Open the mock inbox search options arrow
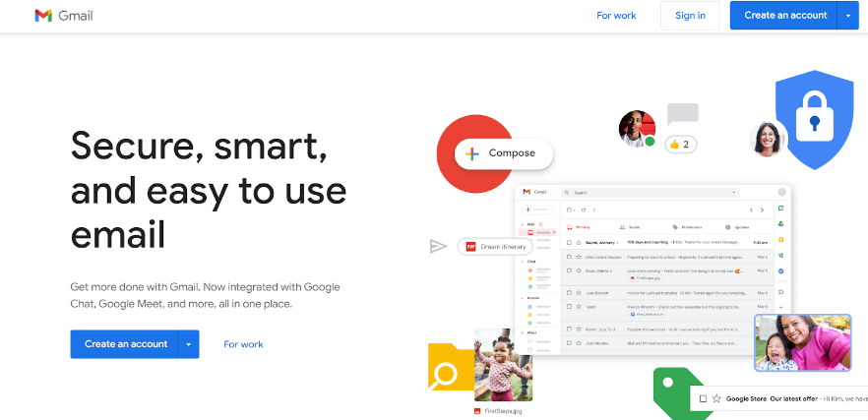 (x=734, y=192)
